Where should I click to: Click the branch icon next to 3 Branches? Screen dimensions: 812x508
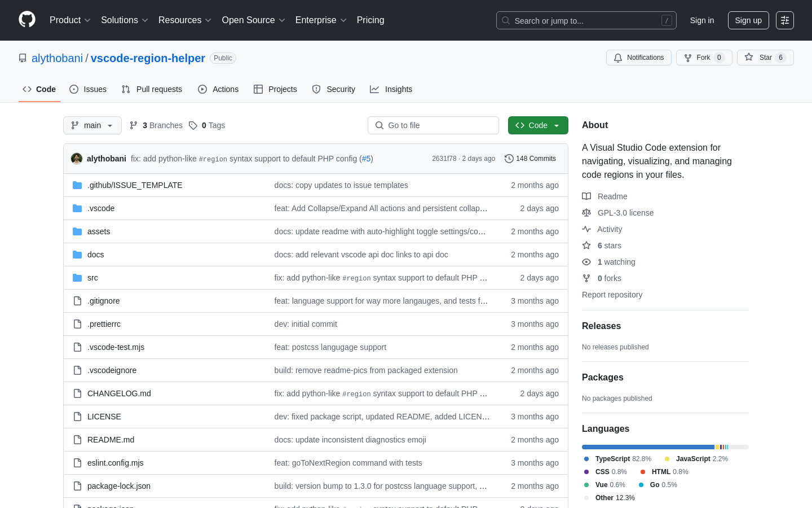(x=134, y=125)
